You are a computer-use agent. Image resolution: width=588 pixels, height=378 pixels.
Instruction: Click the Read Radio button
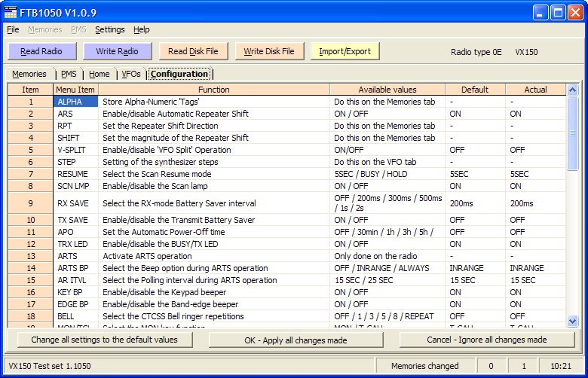[x=41, y=51]
